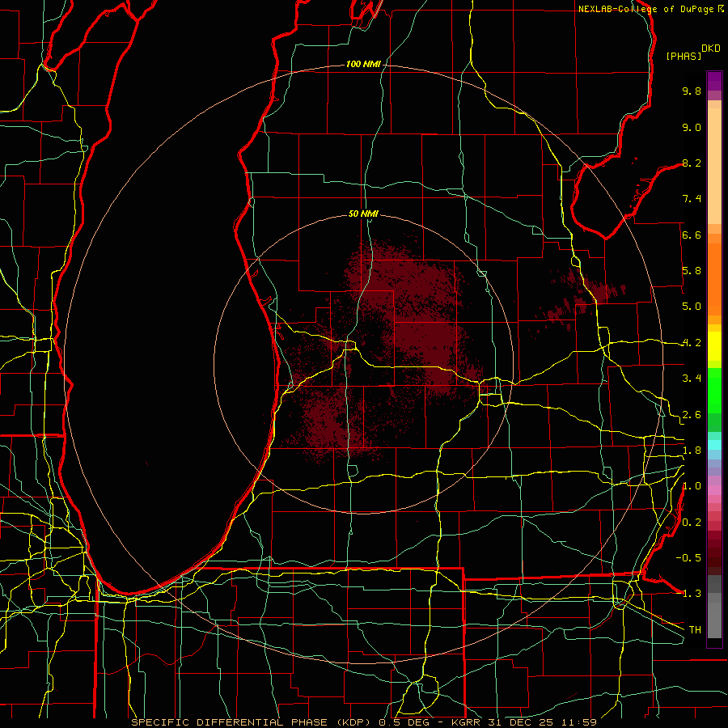Pick the bright yellow segment of the color bar
Image resolution: width=728 pixels, height=728 pixels.
(x=714, y=346)
